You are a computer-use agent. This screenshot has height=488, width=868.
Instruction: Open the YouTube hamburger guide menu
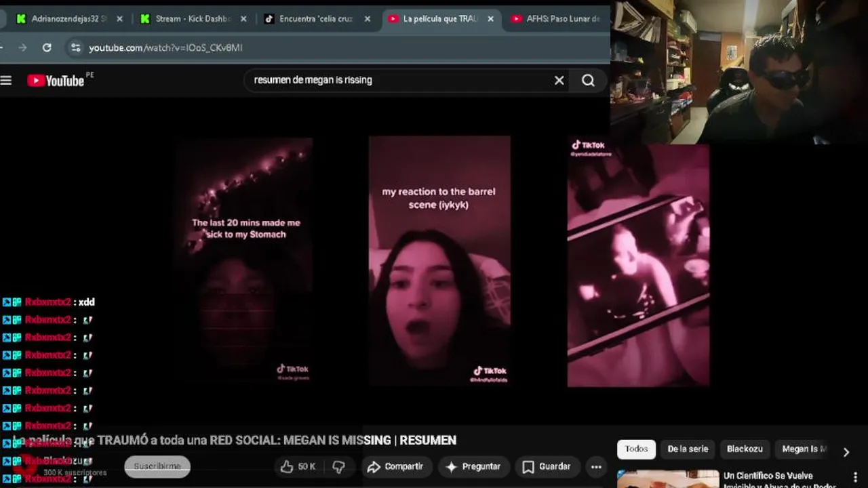6,81
